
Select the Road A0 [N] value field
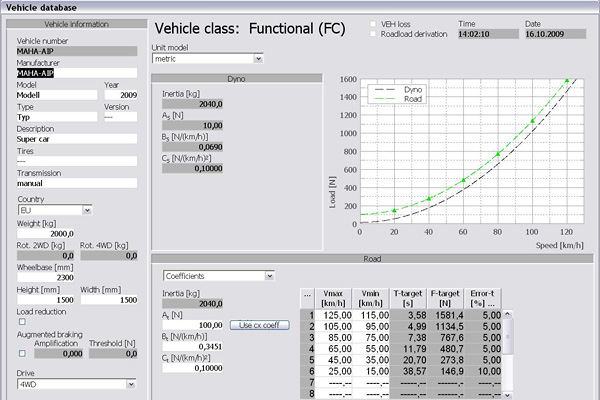pyautogui.click(x=194, y=325)
